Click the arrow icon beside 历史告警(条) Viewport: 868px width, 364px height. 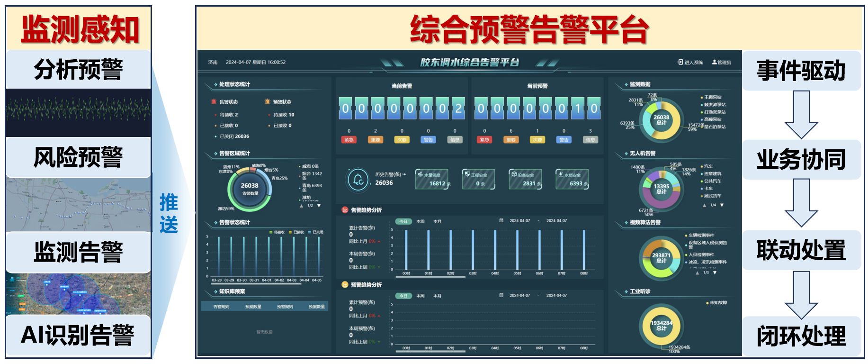coord(404,174)
